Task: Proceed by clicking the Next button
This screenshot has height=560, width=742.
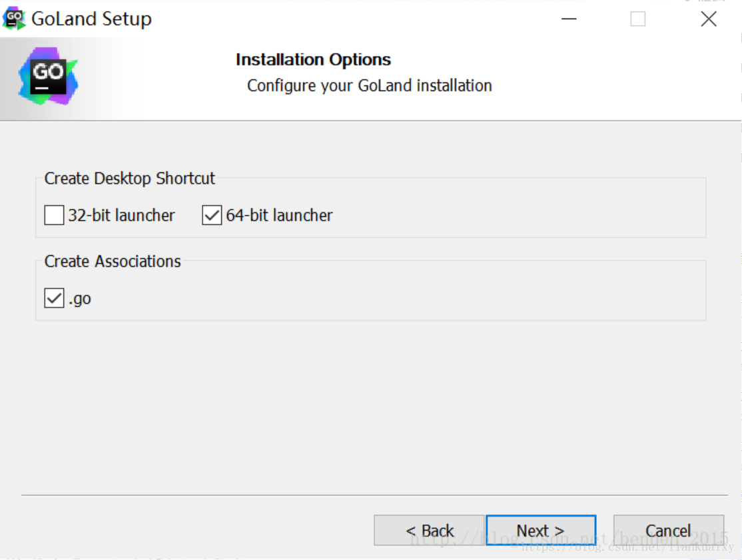Action: point(540,531)
